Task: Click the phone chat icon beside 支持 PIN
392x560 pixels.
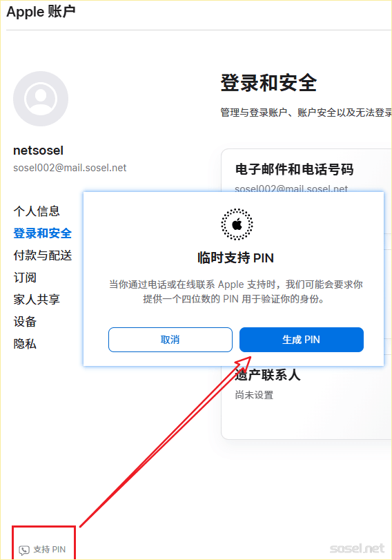Action: (x=24, y=550)
